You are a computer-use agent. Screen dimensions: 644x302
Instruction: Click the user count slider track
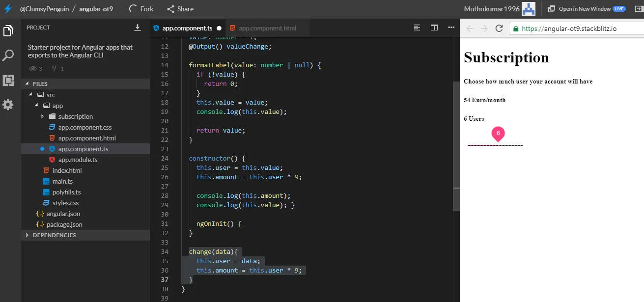[495, 145]
